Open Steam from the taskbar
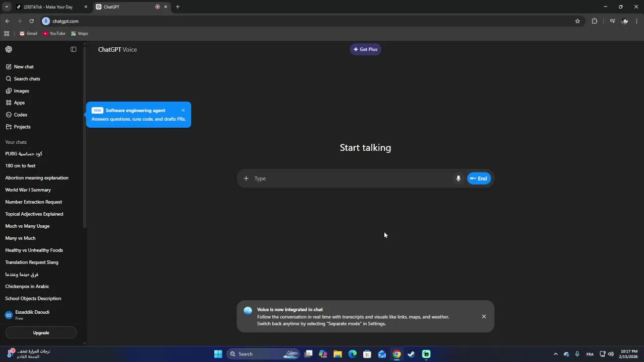644x362 pixels. click(411, 354)
